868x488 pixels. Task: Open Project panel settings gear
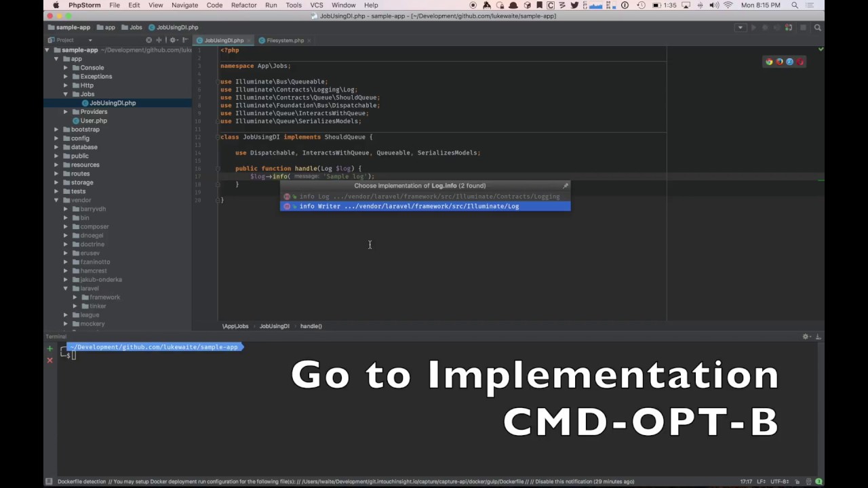click(173, 40)
